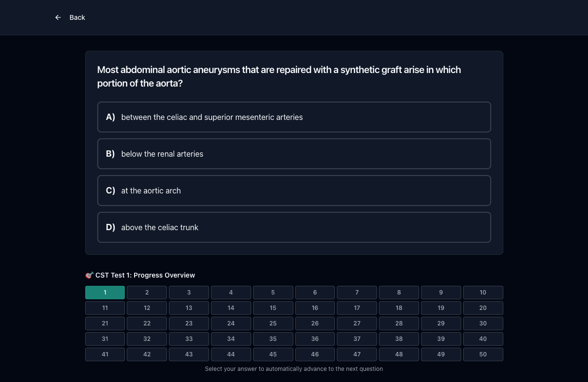588x382 pixels.
Task: Pick answer C at the aortic arch
Action: [x=294, y=191]
